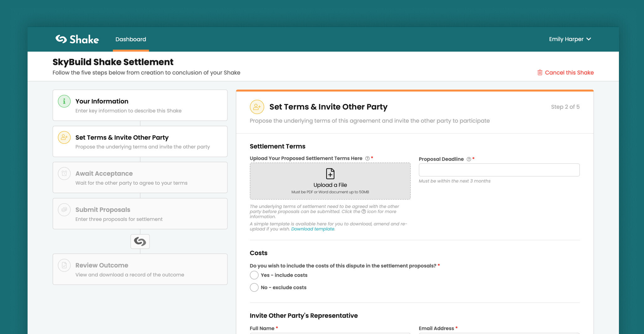Expand the Await Acceptance step card
This screenshot has height=334, width=644.
pyautogui.click(x=140, y=177)
